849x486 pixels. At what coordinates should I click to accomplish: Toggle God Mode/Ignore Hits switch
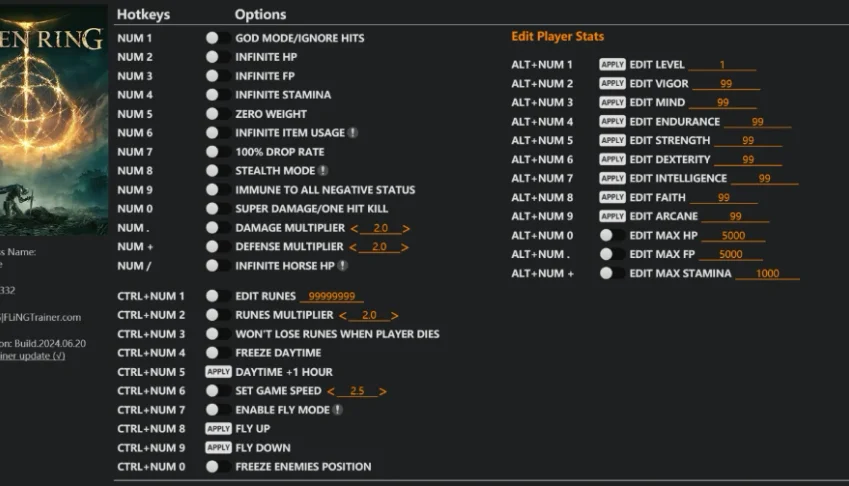pos(218,38)
